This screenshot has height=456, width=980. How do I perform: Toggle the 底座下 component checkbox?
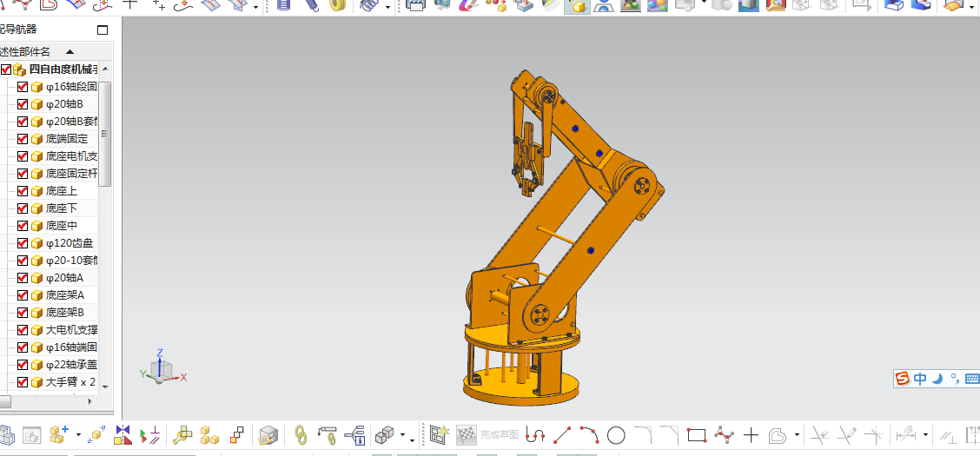point(23,208)
